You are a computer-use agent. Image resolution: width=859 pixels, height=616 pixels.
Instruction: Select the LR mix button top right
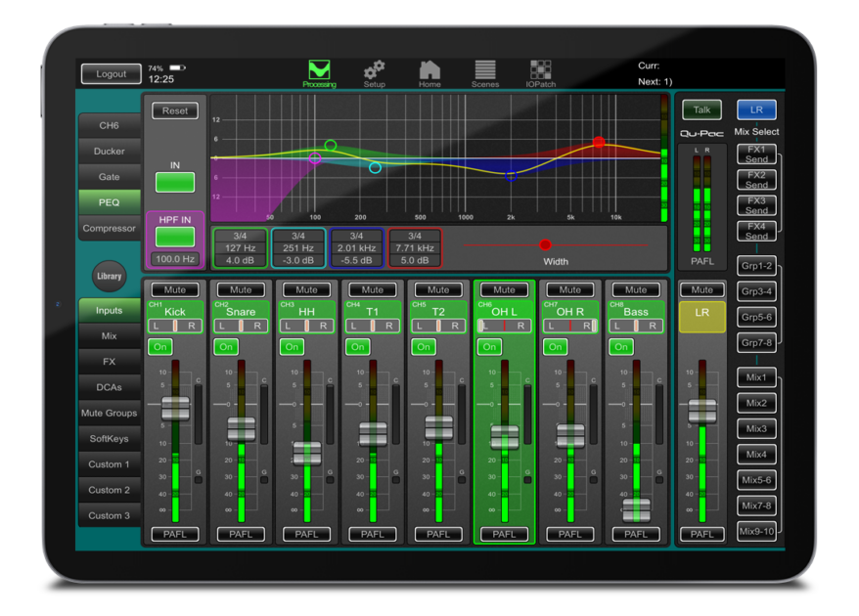point(755,110)
